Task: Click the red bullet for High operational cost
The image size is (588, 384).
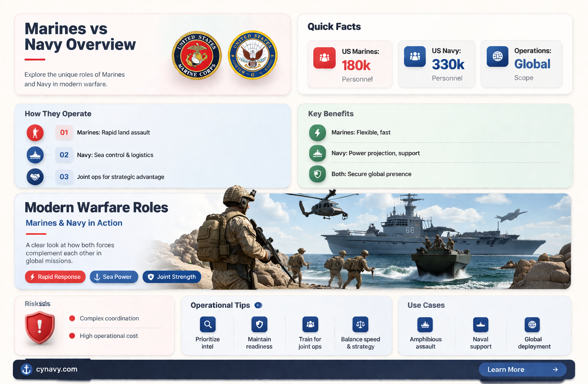Action: 72,336
